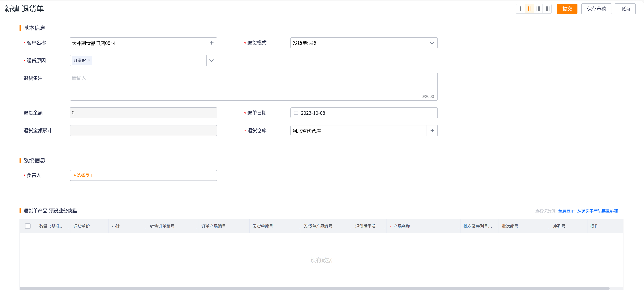Remove the 订错货 tag via its x
This screenshot has height=293, width=644.
click(88, 60)
